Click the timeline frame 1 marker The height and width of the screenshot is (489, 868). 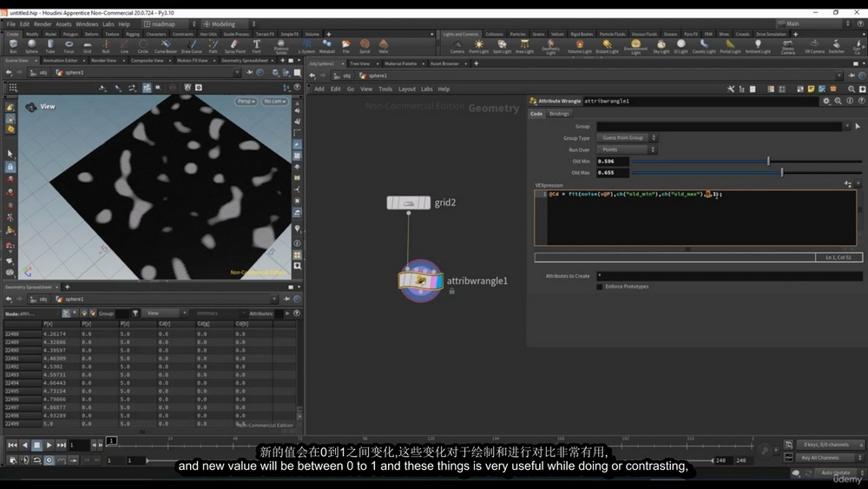click(x=111, y=441)
